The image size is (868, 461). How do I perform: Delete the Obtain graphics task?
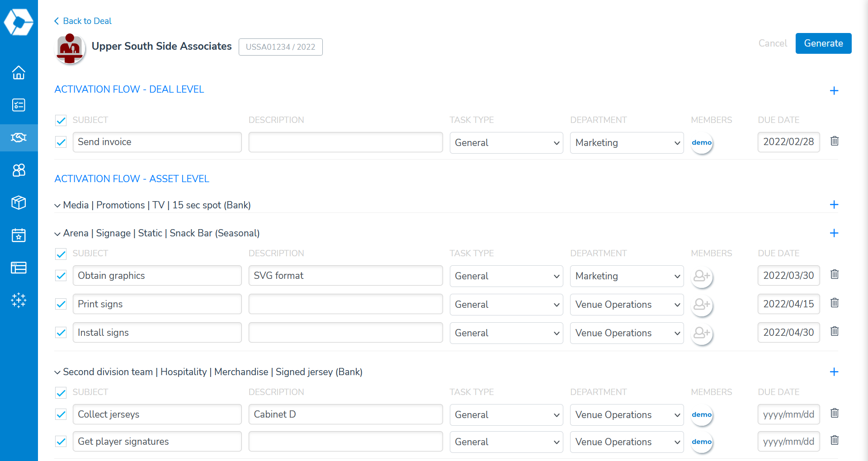835,274
